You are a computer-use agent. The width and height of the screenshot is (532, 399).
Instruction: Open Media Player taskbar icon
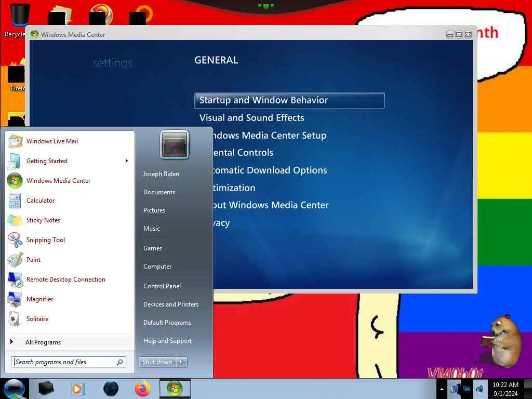(x=78, y=389)
